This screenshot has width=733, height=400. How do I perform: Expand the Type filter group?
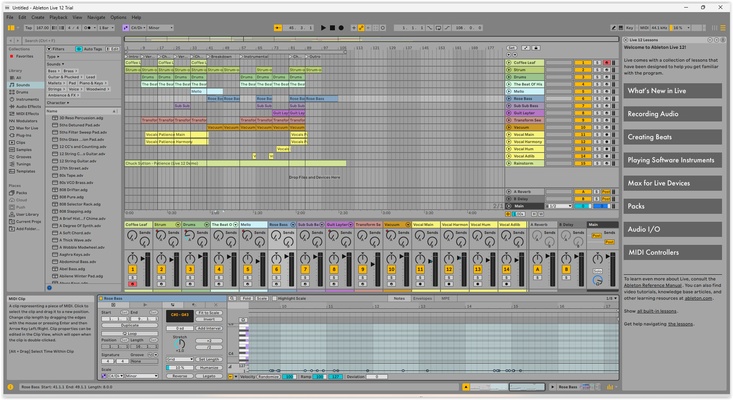pyautogui.click(x=51, y=57)
